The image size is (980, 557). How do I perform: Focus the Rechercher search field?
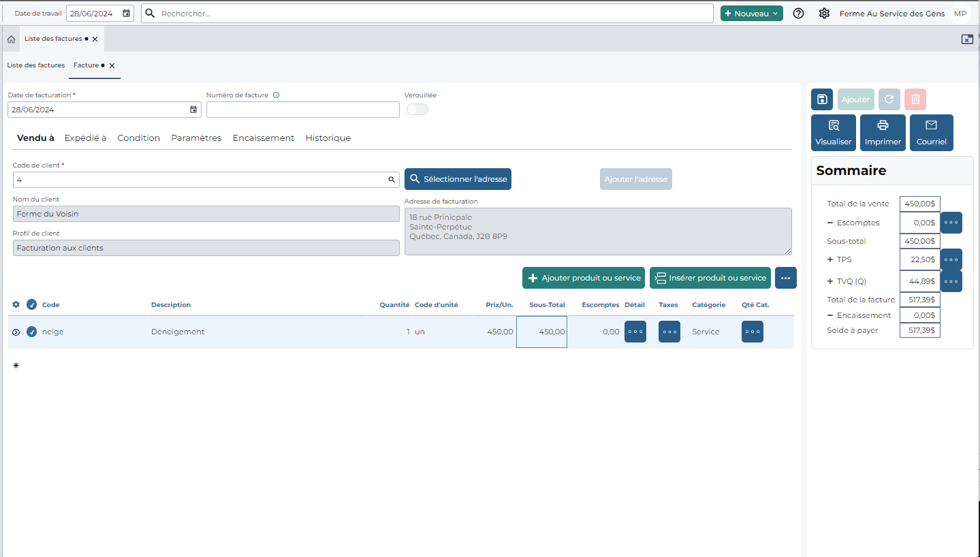coord(427,14)
